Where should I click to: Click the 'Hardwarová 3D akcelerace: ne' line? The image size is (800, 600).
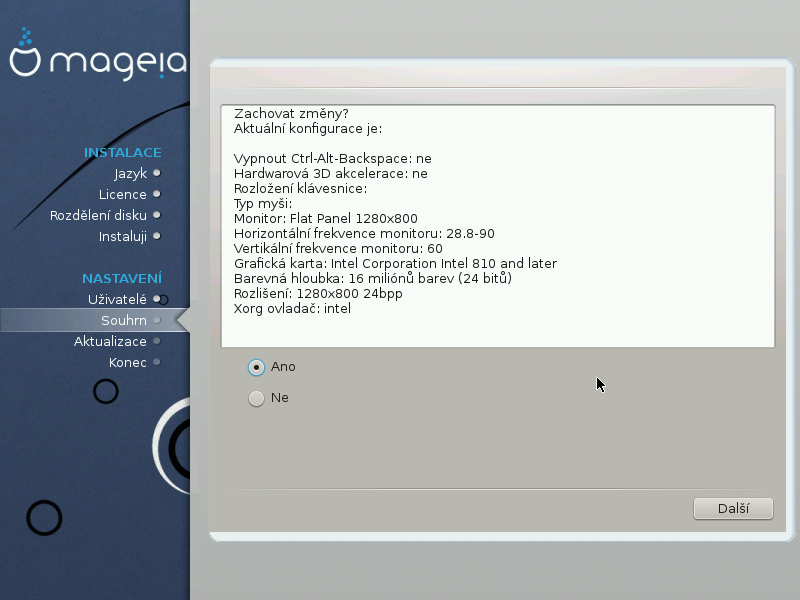pos(331,173)
